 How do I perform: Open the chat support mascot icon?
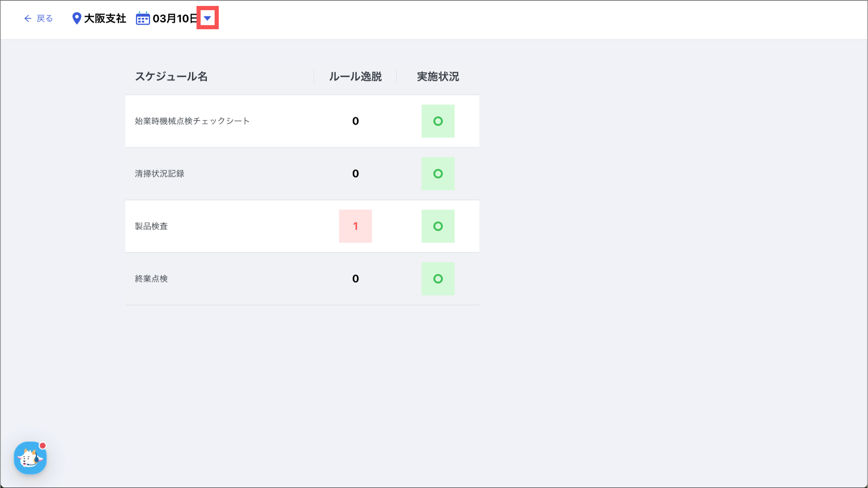[30, 458]
